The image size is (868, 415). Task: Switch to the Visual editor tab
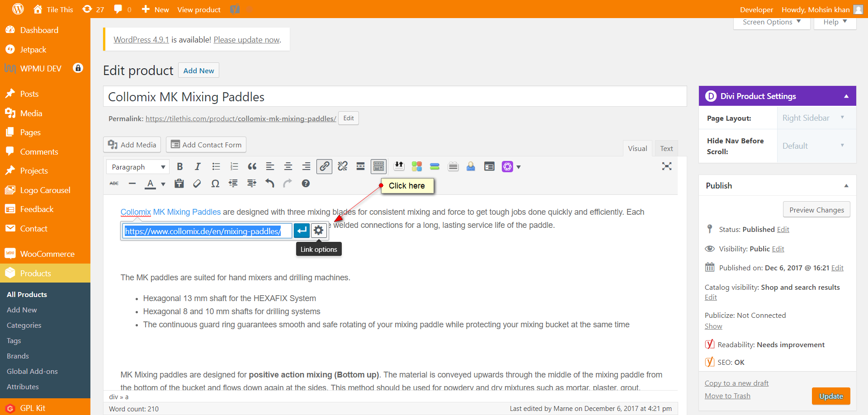(x=637, y=148)
